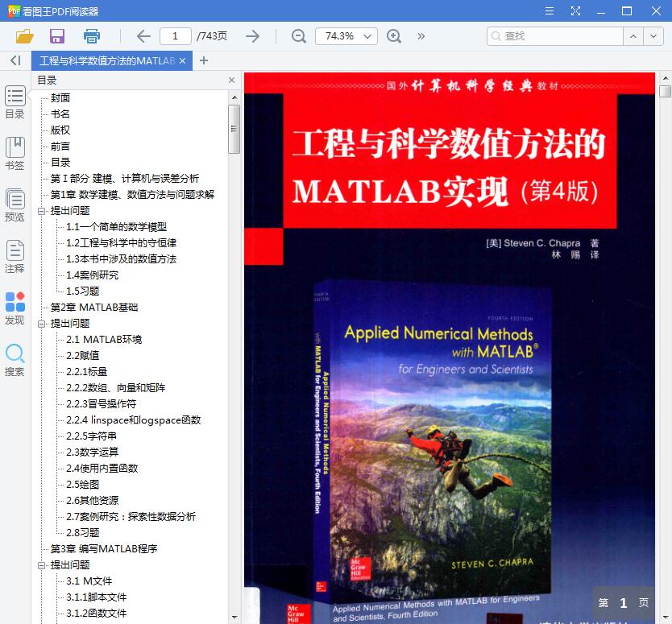Open the hamburger menu in the title bar
Screen dimensions: 672x624
pyautogui.click(x=549, y=11)
